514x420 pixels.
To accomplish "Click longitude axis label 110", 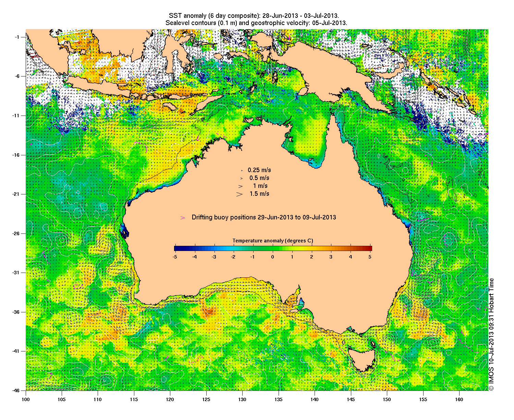I will click(98, 399).
